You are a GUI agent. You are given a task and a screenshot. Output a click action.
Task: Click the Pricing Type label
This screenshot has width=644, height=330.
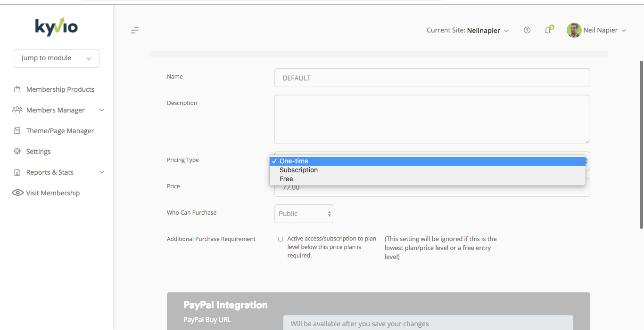183,160
